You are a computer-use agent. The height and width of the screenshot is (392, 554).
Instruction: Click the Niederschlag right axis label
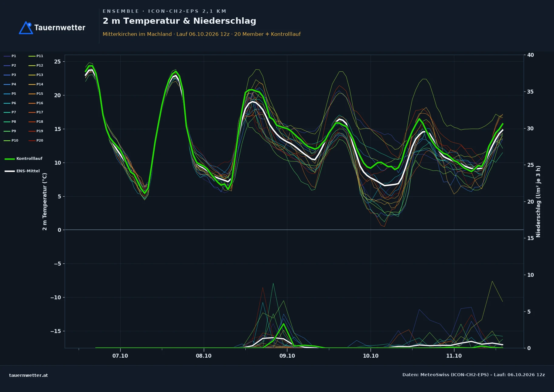tap(538, 201)
